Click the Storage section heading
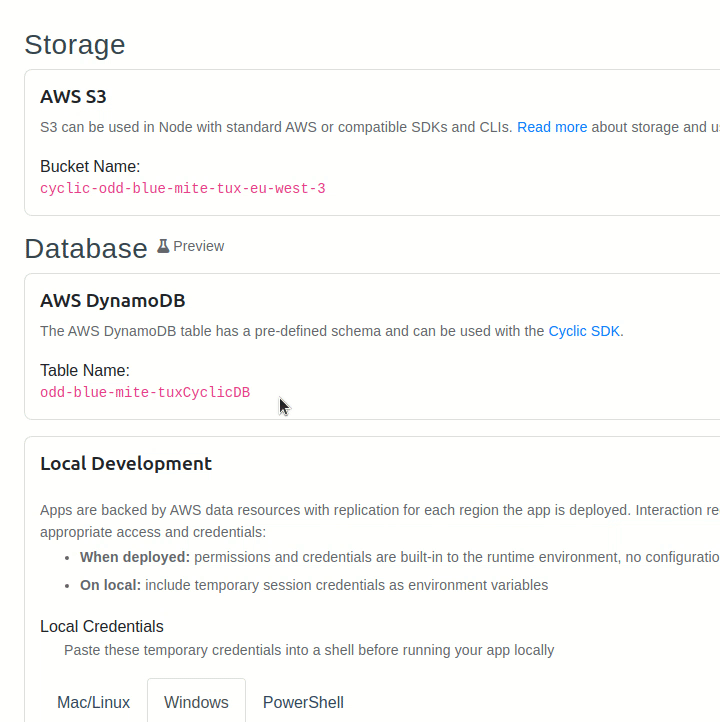Image resolution: width=720 pixels, height=722 pixels. tap(75, 45)
